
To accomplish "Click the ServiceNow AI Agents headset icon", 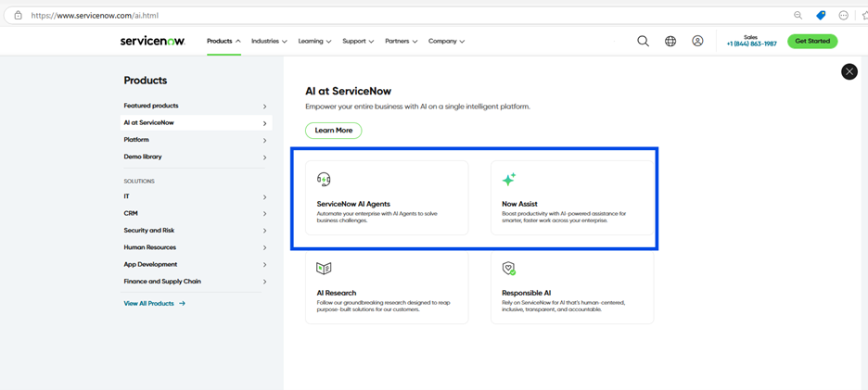I will (x=324, y=180).
